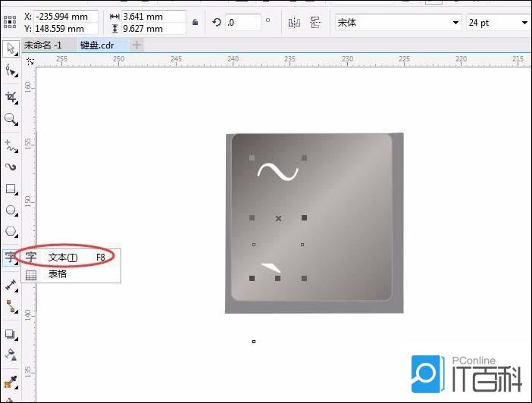Click the center X selection marker
The height and width of the screenshot is (403, 532).
click(278, 218)
